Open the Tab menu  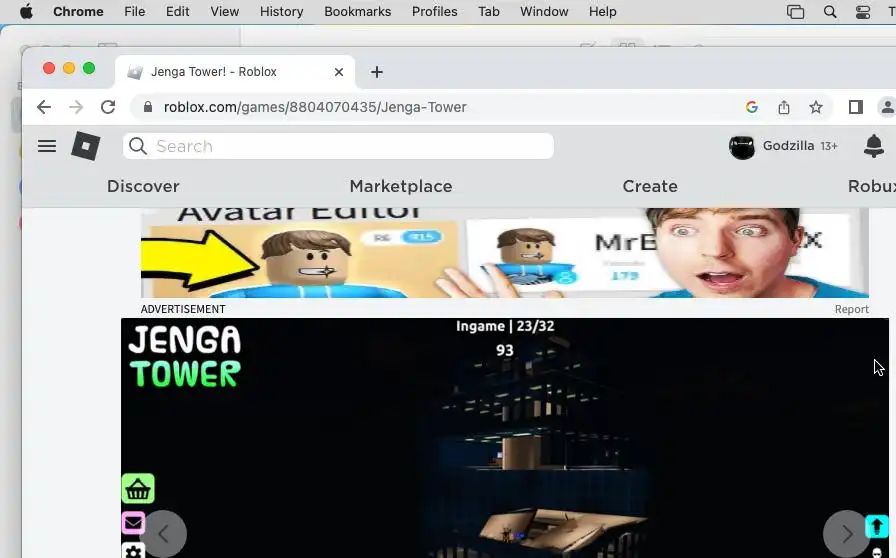pos(489,11)
